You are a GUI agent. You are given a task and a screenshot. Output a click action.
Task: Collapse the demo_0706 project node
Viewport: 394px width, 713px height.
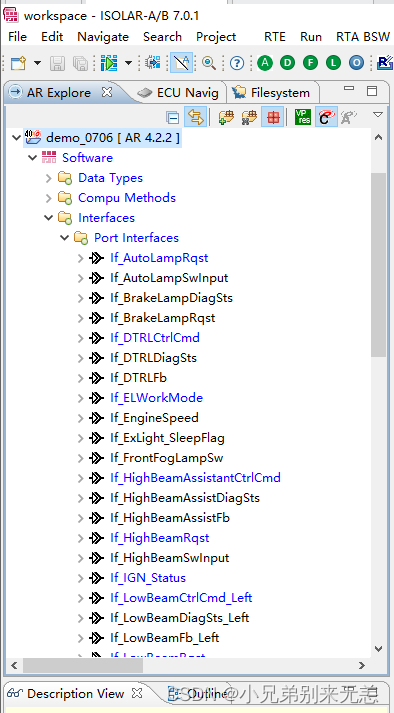point(17,138)
